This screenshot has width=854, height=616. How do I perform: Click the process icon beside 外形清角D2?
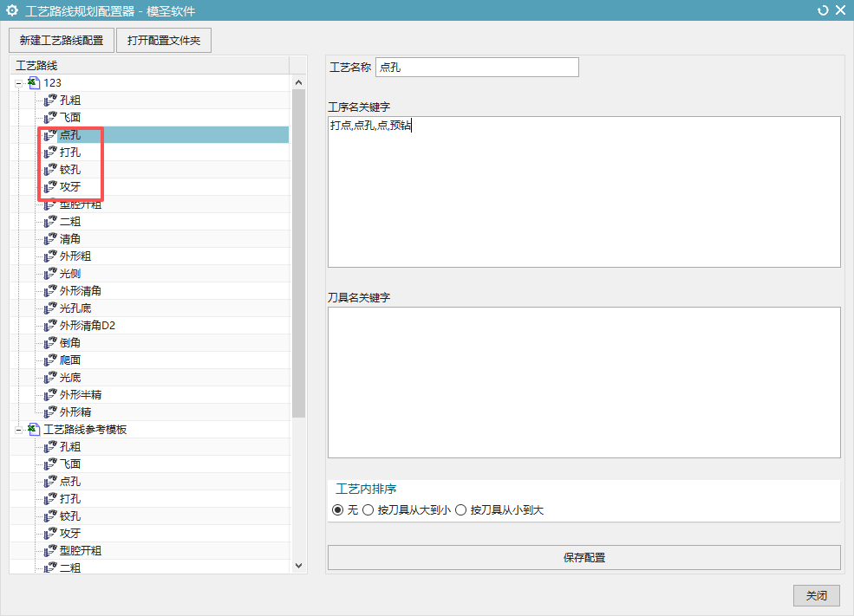pyautogui.click(x=50, y=326)
